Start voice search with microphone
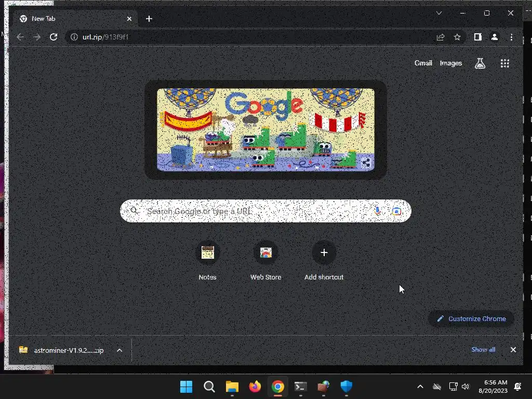Screen dimensions: 532x399 377,211
